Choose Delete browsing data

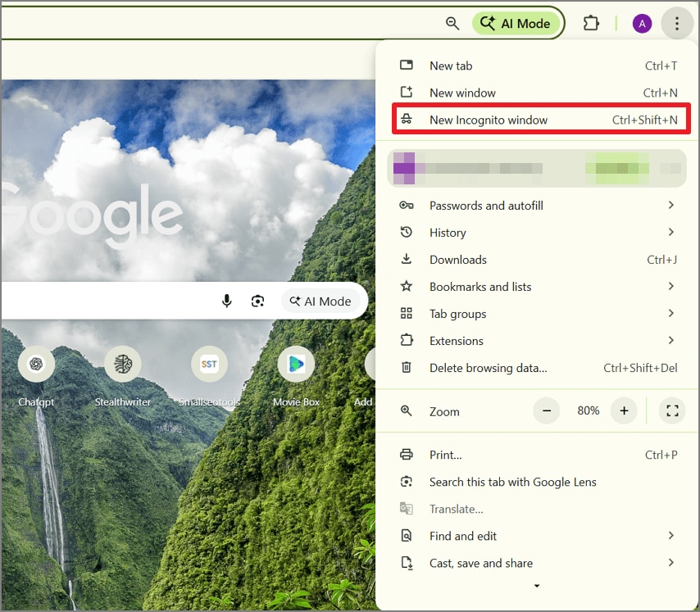(x=538, y=368)
